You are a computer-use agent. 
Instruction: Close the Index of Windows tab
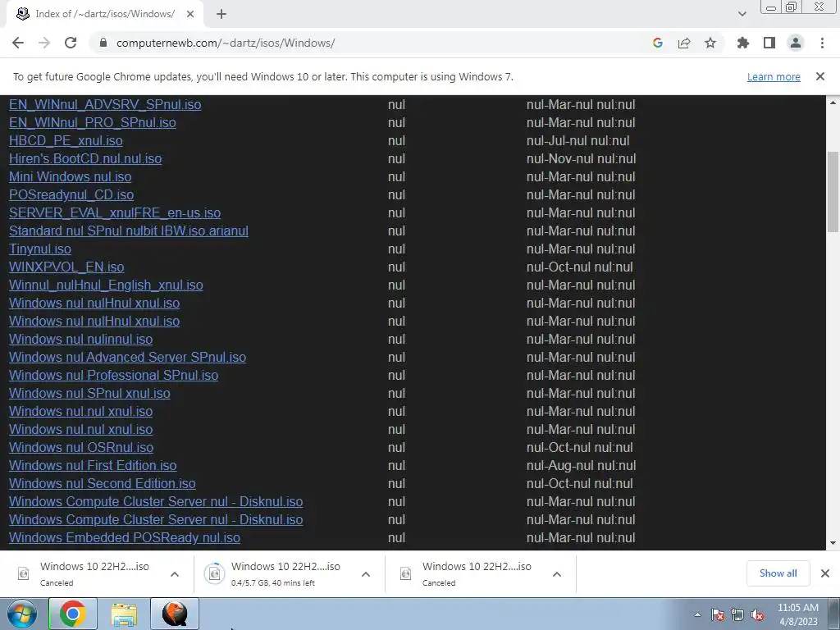190,15
